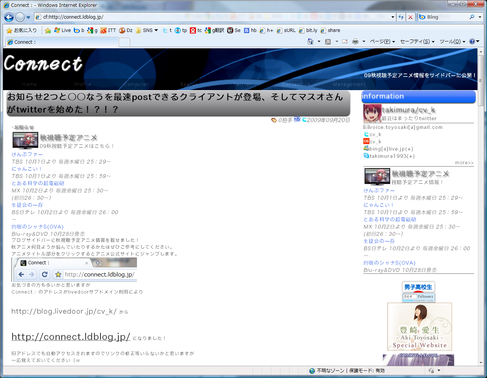The height and width of the screenshot is (378, 487).
Task: Click the Connect blog logo header
Action: [x=43, y=63]
